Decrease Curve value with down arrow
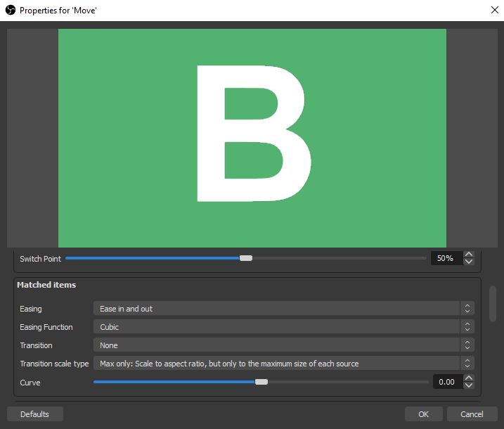This screenshot has height=429, width=504. (x=469, y=386)
